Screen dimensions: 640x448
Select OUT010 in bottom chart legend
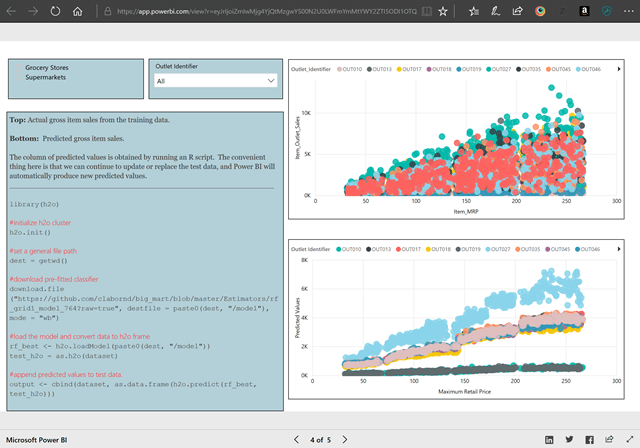pyautogui.click(x=349, y=249)
